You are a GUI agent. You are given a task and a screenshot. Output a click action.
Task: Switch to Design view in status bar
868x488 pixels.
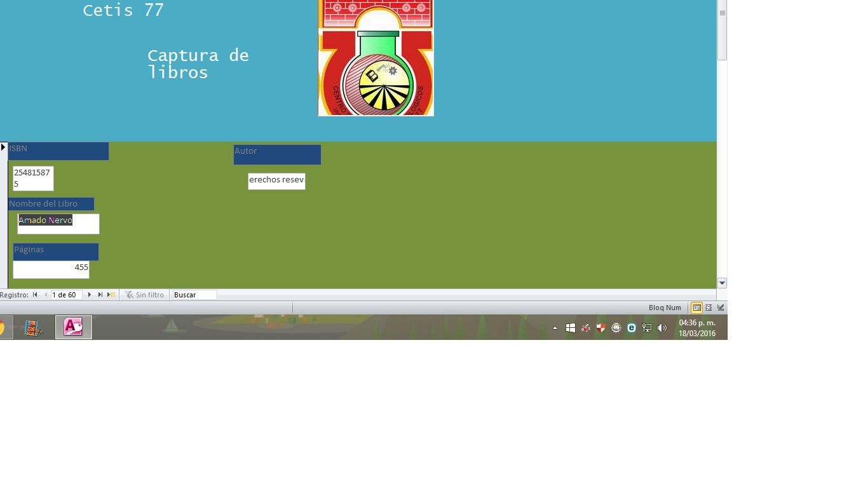721,308
